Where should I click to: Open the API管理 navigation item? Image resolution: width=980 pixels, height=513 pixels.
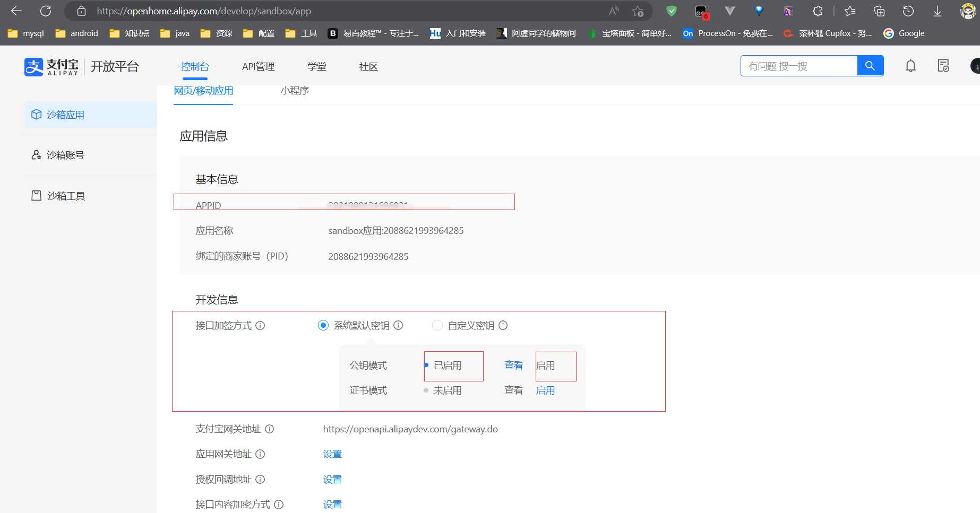click(259, 67)
